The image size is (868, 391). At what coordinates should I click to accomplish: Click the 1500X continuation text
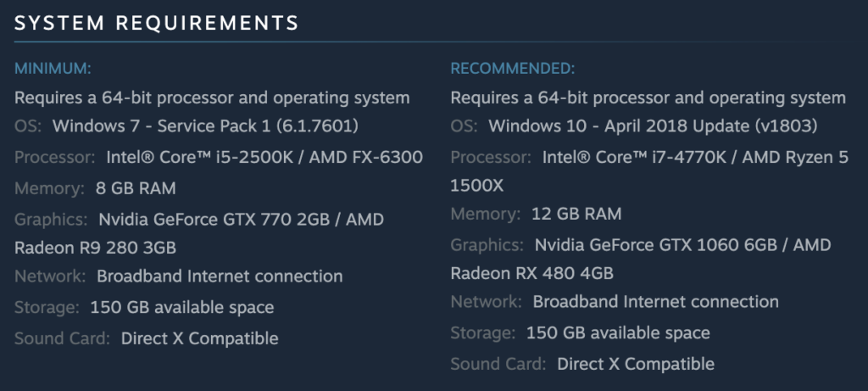pyautogui.click(x=477, y=186)
